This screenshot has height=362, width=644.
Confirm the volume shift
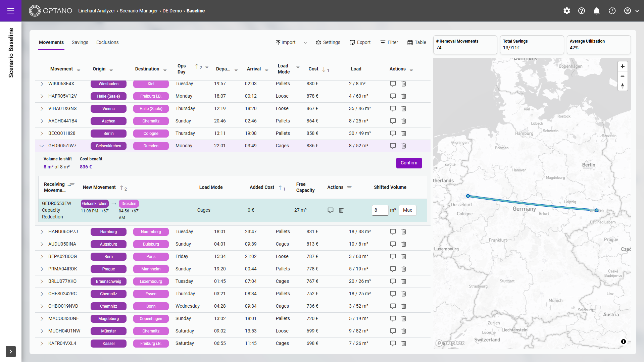(409, 163)
